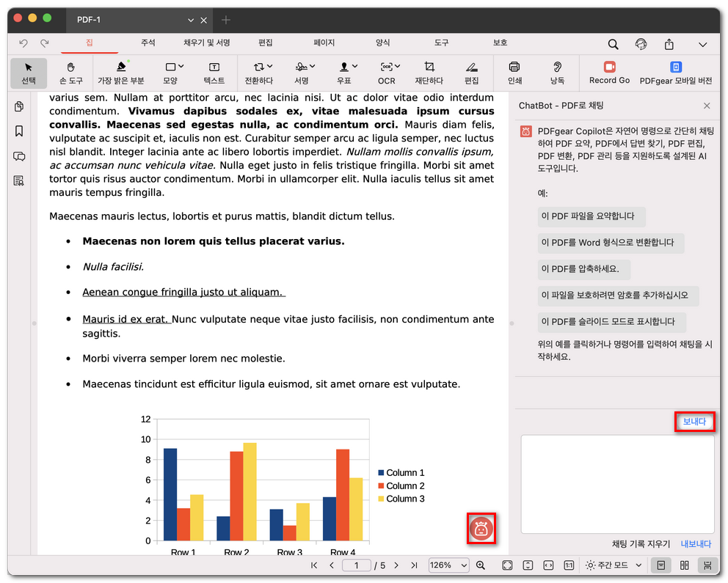Image resolution: width=728 pixels, height=583 pixels.
Task: Open the 주석 annotation tab
Action: [x=148, y=43]
